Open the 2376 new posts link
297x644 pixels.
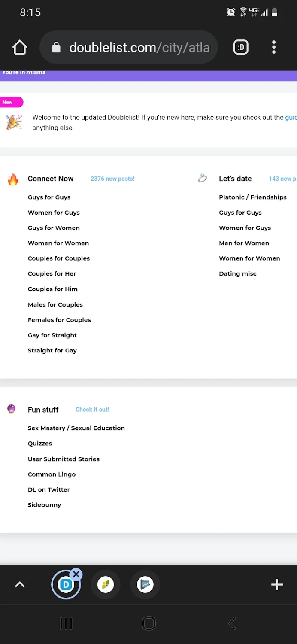(x=112, y=179)
